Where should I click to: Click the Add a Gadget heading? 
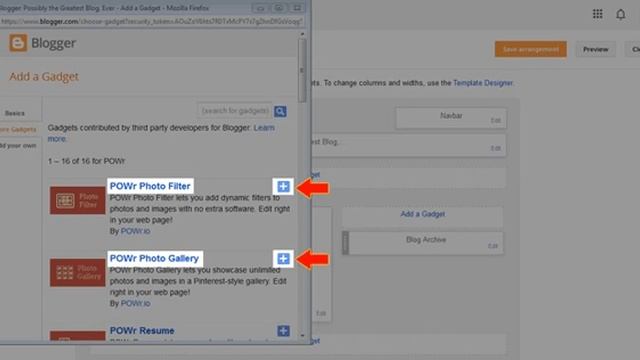[44, 77]
